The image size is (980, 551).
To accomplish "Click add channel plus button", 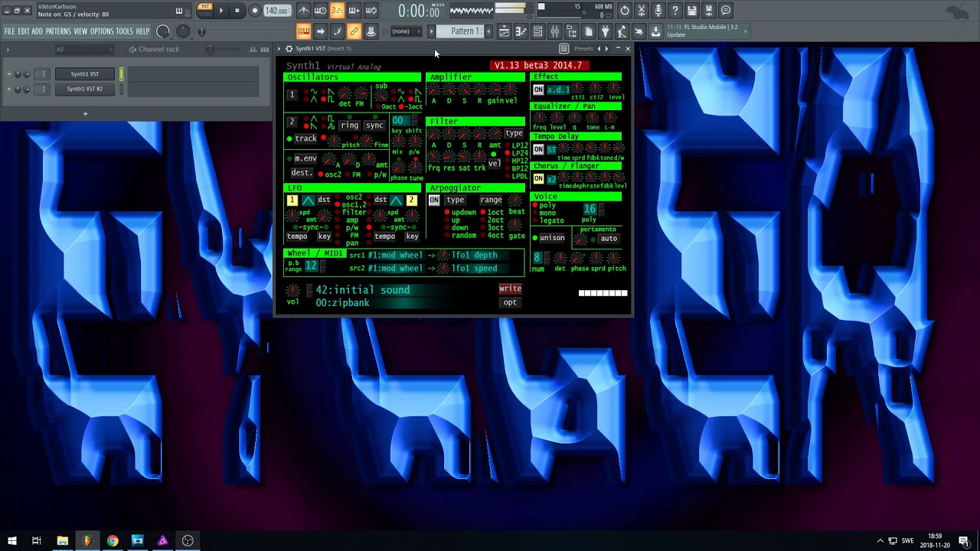I will (x=85, y=114).
